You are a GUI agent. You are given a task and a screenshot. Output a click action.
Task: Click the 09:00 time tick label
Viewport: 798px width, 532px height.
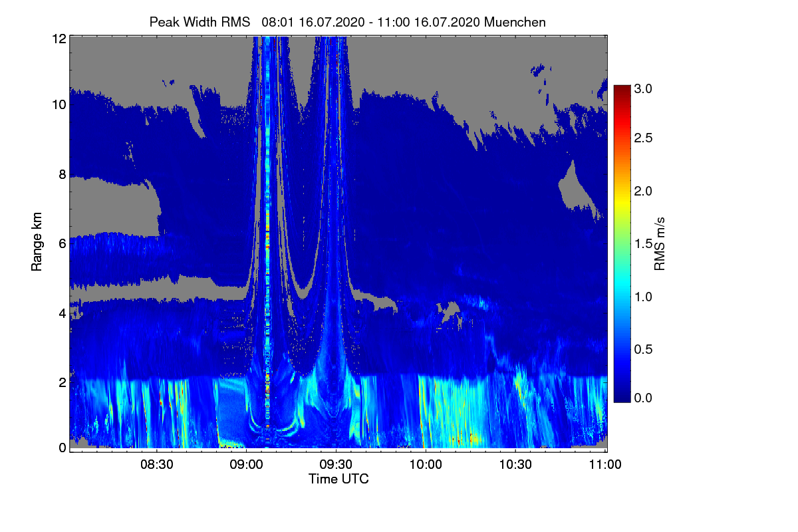tap(246, 464)
